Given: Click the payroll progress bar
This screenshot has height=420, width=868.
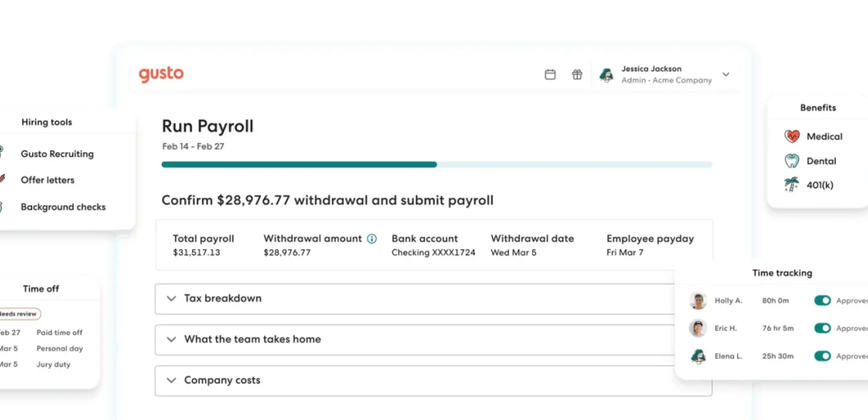Looking at the screenshot, I should (x=436, y=165).
